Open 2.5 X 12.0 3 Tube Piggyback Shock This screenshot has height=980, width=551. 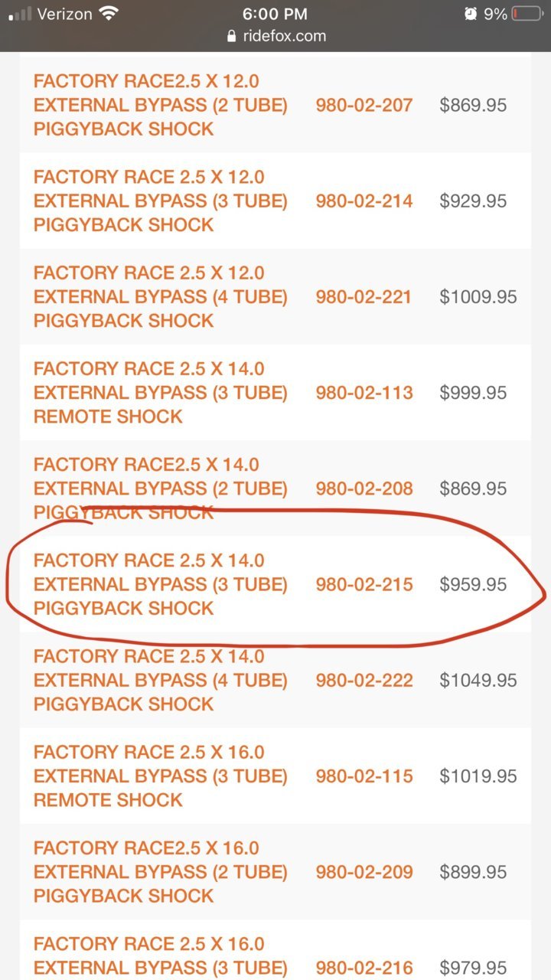pos(161,201)
